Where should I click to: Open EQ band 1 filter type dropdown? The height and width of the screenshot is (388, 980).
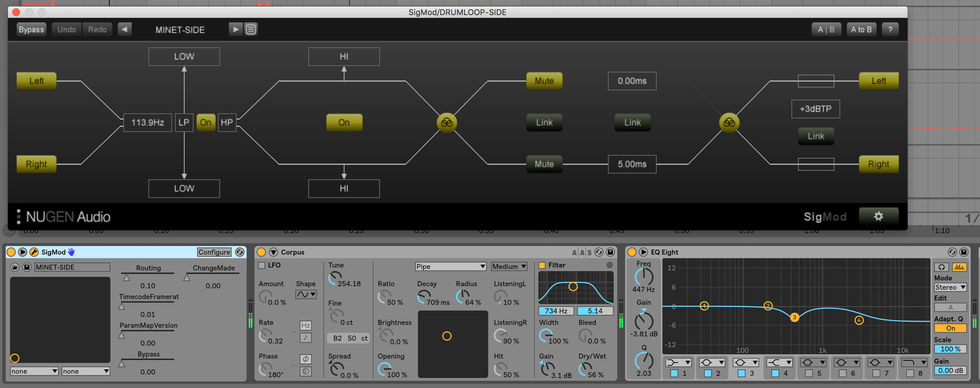tap(678, 363)
